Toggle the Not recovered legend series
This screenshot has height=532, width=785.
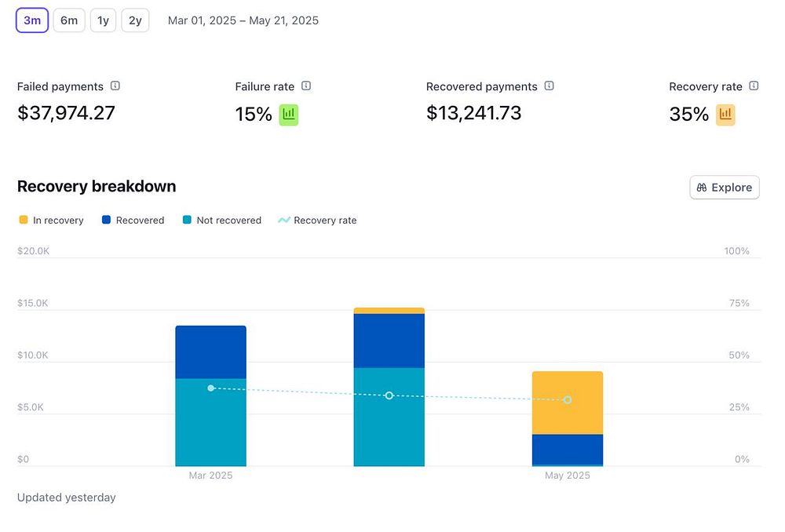coord(222,220)
